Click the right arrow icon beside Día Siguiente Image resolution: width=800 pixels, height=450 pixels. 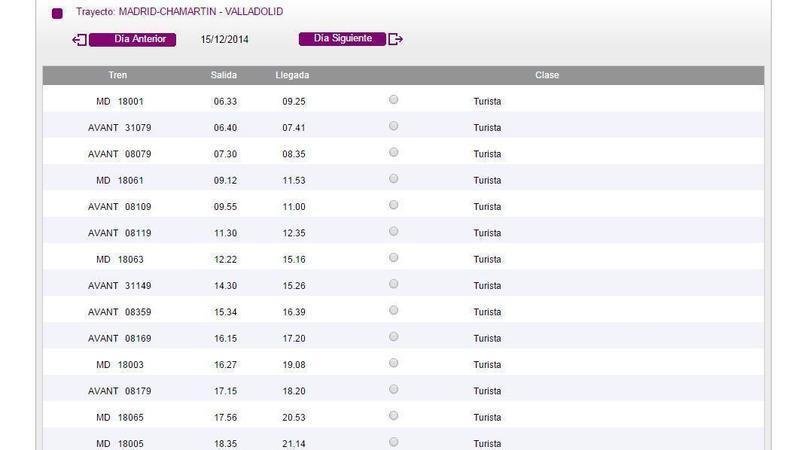(395, 39)
